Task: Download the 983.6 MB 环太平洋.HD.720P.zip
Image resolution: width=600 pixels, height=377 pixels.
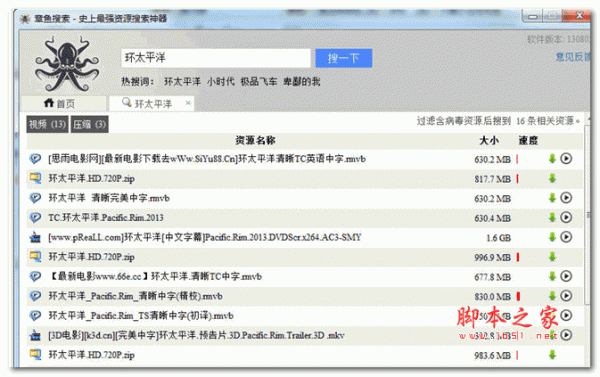Action: click(x=552, y=355)
